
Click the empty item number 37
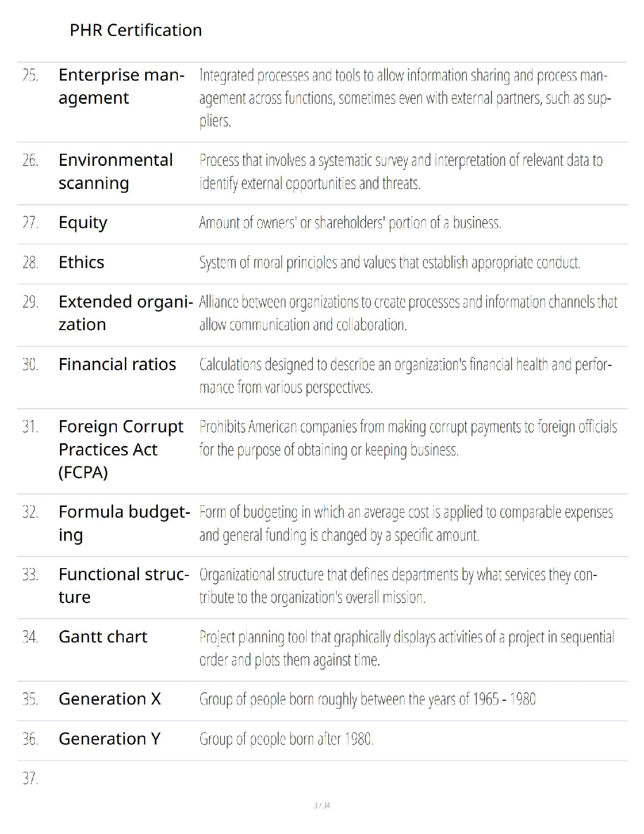tap(30, 778)
